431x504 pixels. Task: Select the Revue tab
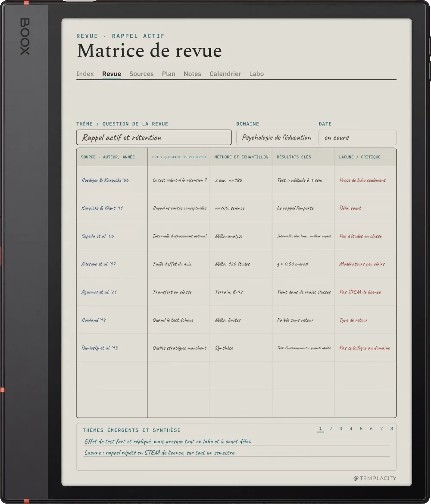(112, 74)
